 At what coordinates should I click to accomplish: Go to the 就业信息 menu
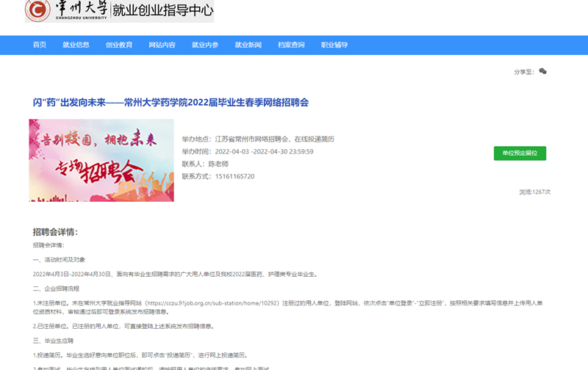pos(76,45)
